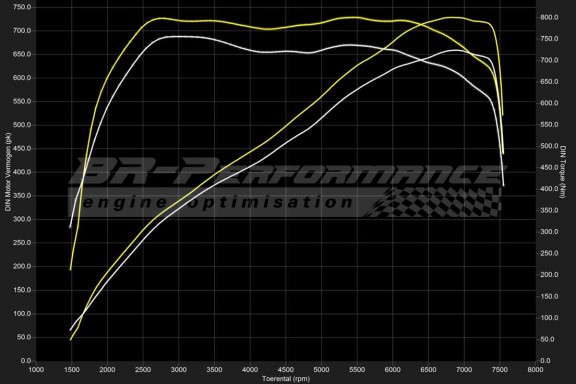This screenshot has width=576, height=384.
Task: Pick 600.0 on the torque (Nm) axis
Action: pos(549,103)
